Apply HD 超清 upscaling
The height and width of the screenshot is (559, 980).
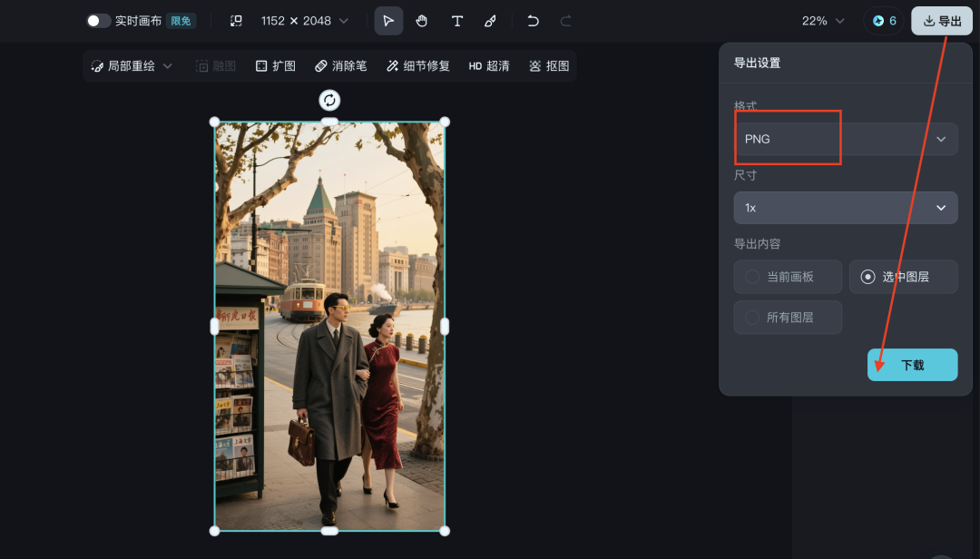[x=488, y=65]
